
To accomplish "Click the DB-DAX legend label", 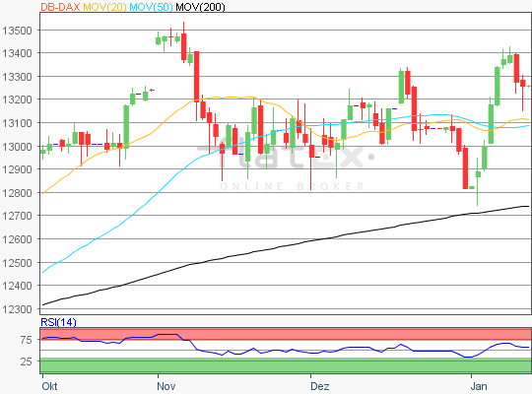I will [60, 7].
